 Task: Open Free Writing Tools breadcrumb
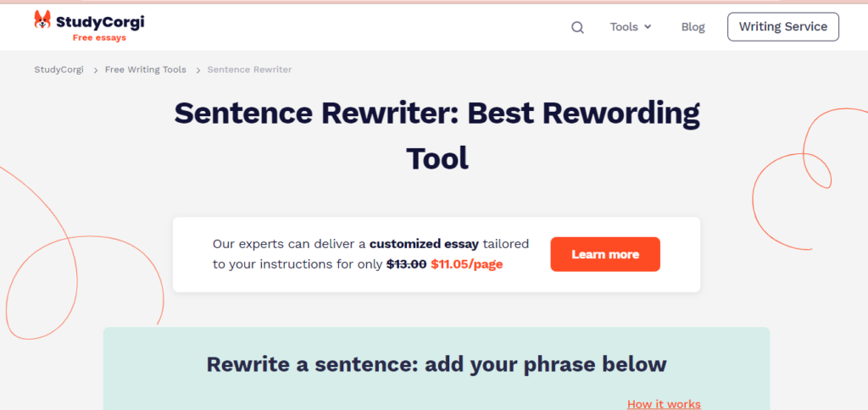coord(145,69)
